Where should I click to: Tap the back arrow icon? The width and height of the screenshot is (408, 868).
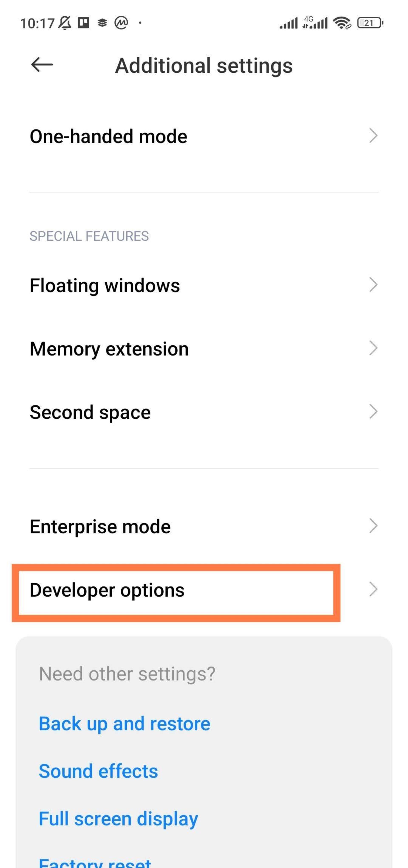click(42, 64)
